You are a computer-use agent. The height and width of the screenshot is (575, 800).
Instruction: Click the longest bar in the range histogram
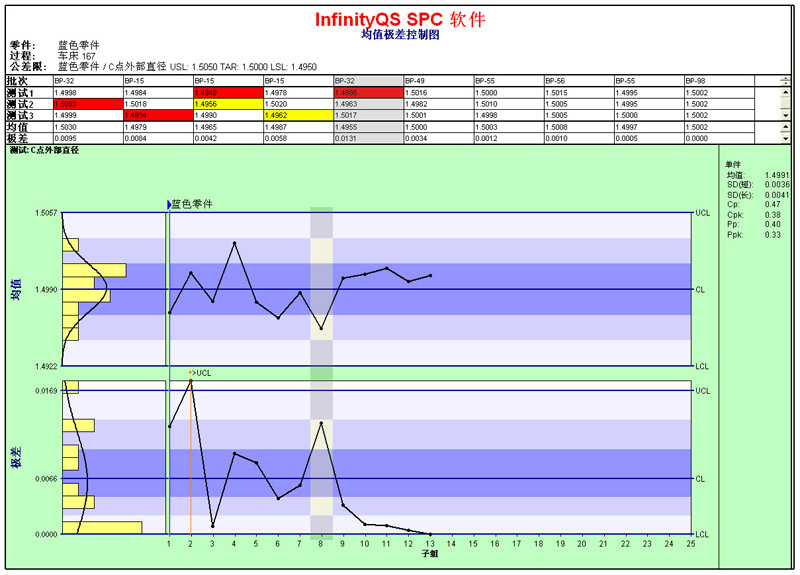click(x=102, y=528)
